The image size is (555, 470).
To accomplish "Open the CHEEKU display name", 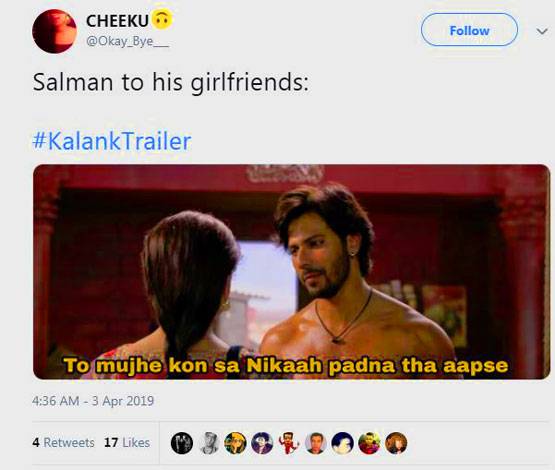I will tap(118, 21).
